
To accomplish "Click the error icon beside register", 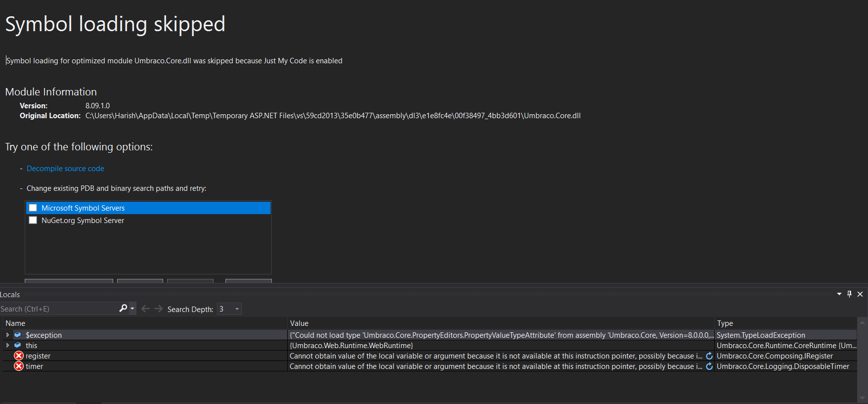I will pyautogui.click(x=19, y=356).
